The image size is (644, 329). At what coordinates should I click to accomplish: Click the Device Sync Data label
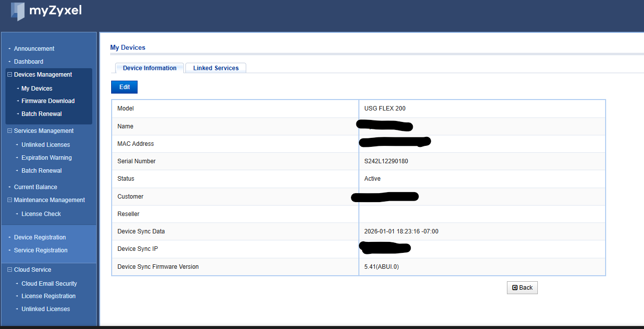[x=141, y=231]
